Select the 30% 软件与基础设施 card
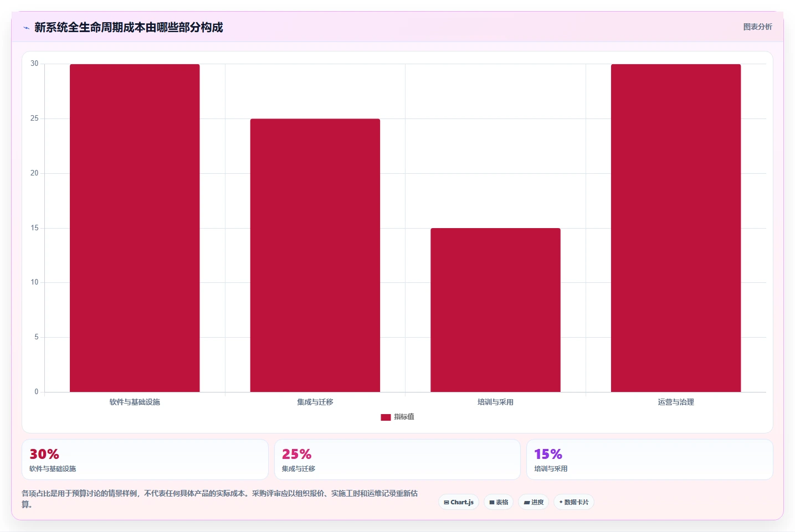The height and width of the screenshot is (532, 795). click(x=145, y=459)
